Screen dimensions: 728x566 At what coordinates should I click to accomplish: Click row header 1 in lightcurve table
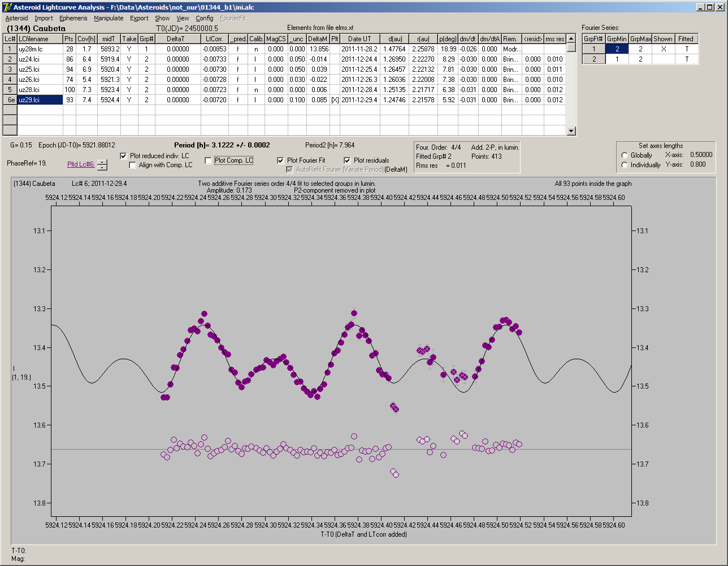pyautogui.click(x=10, y=49)
